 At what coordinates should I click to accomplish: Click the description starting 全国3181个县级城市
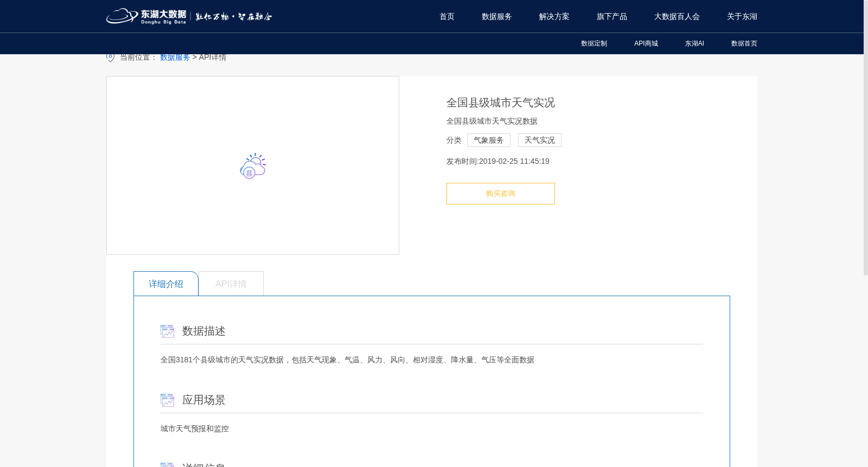tap(347, 360)
